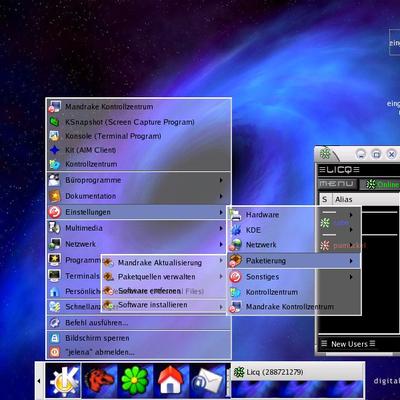Click the Mandrake Kontrollzentrum icon at menu top
The width and height of the screenshot is (400, 400).
(x=55, y=107)
